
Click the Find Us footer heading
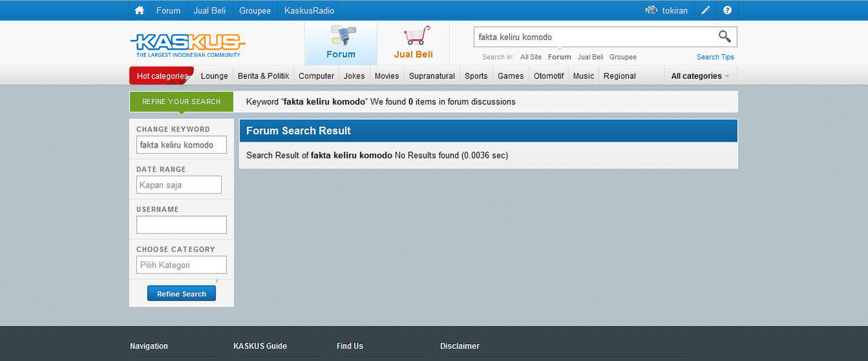350,346
